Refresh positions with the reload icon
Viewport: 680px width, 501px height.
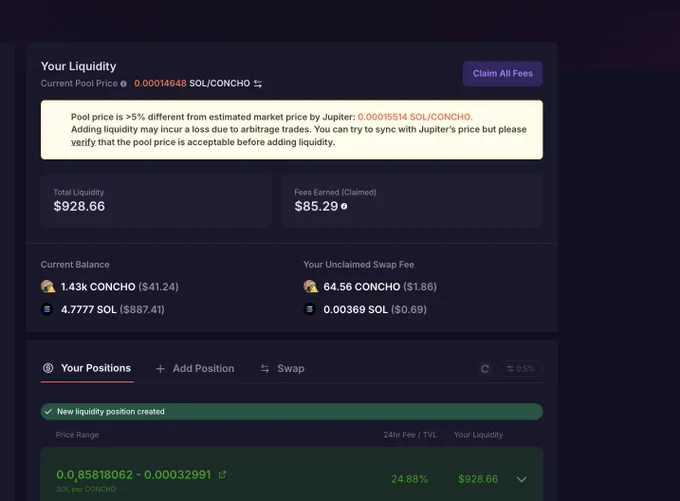[x=485, y=369]
